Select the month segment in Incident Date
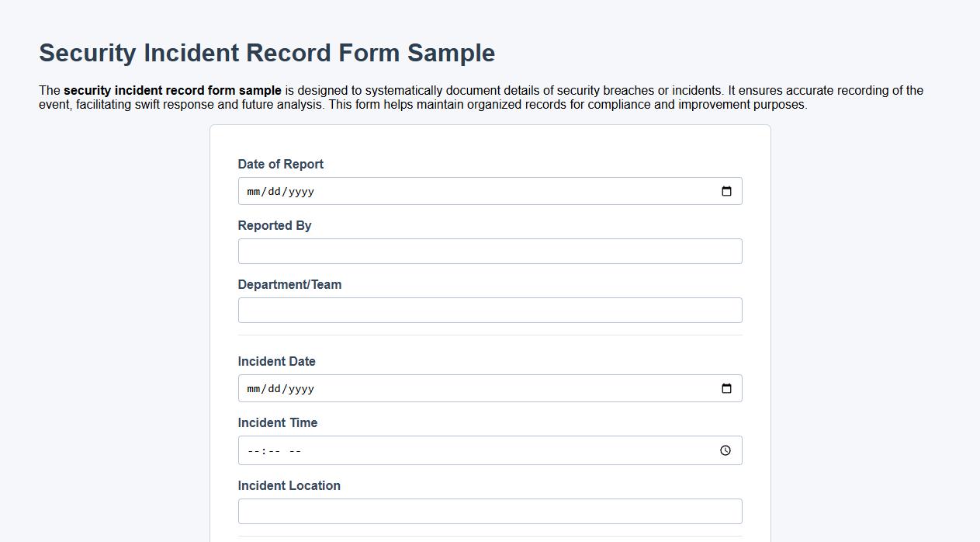The image size is (980, 542). 254,387
